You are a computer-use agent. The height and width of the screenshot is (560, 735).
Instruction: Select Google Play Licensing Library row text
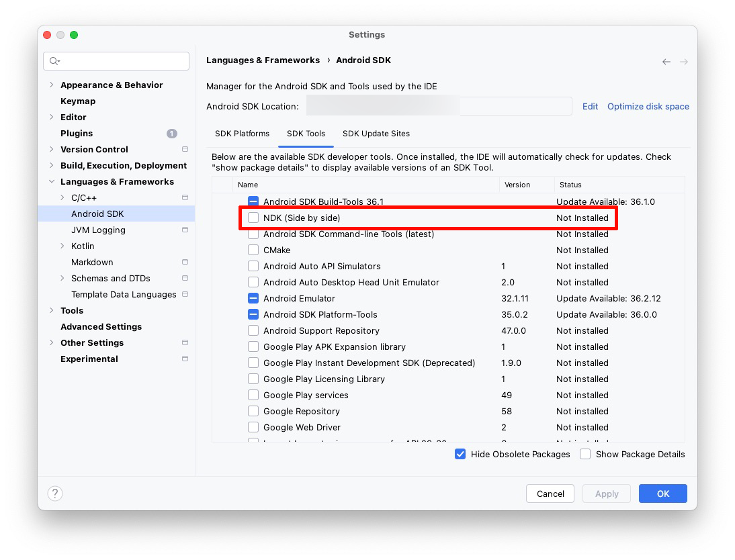(x=324, y=379)
